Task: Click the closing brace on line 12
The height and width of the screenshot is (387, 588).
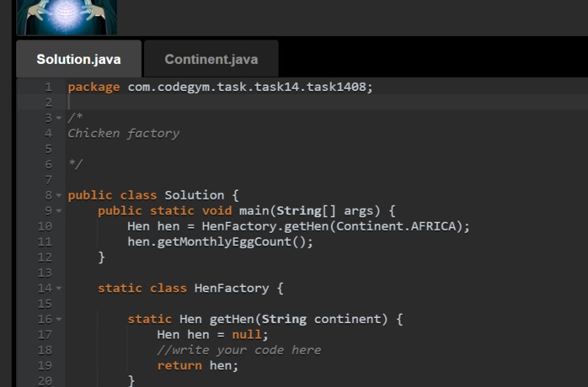Action: click(101, 257)
